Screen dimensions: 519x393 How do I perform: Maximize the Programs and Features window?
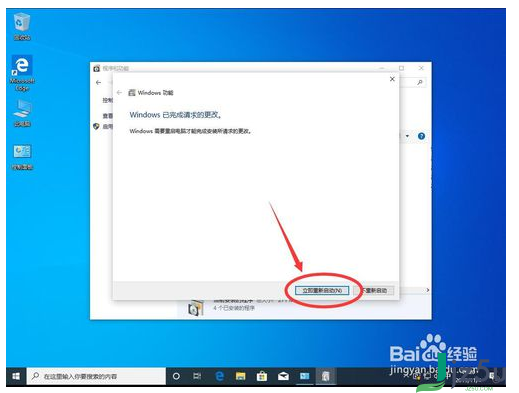(x=402, y=68)
